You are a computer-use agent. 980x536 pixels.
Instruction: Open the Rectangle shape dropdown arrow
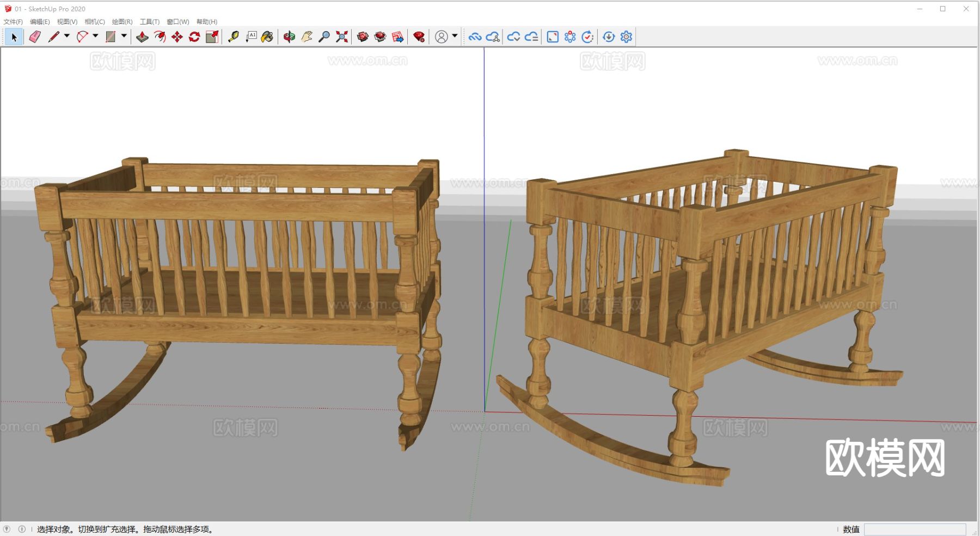coord(124,36)
